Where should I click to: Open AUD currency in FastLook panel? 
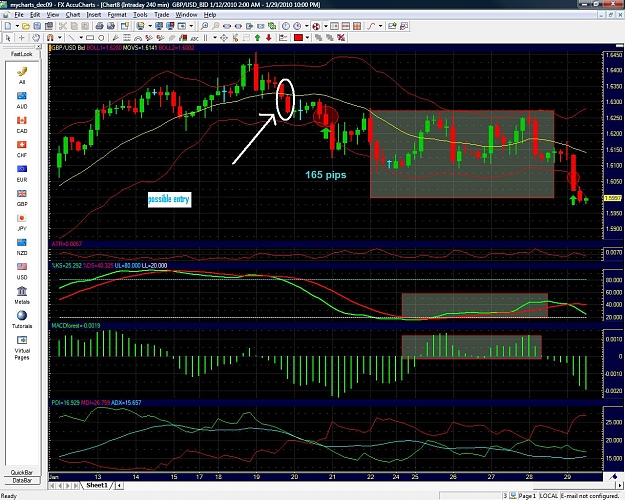pyautogui.click(x=22, y=100)
